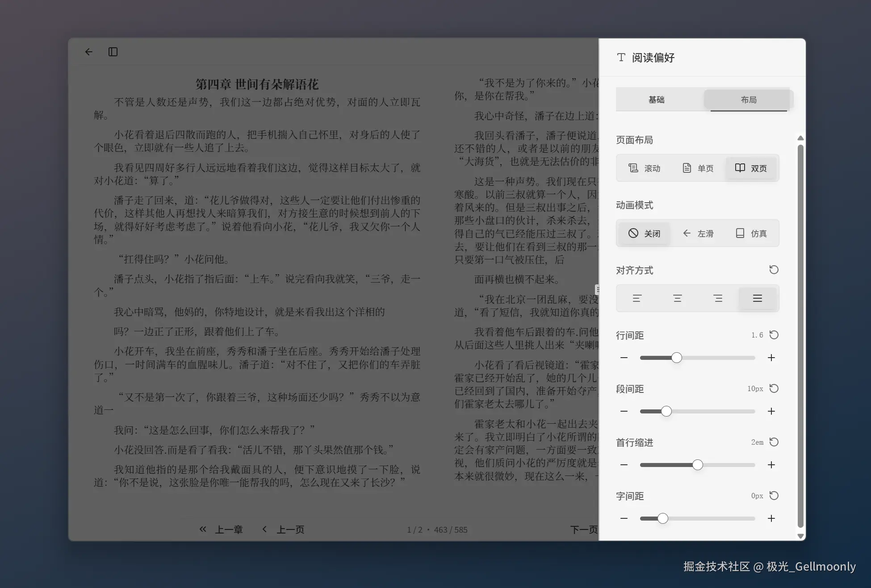Switch to the 基础 settings tab

pyautogui.click(x=656, y=99)
